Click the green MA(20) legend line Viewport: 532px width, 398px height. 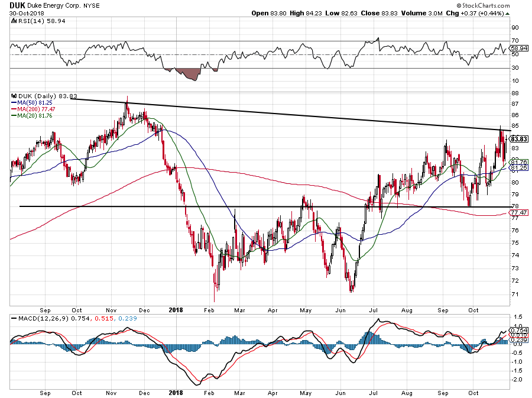coord(14,116)
